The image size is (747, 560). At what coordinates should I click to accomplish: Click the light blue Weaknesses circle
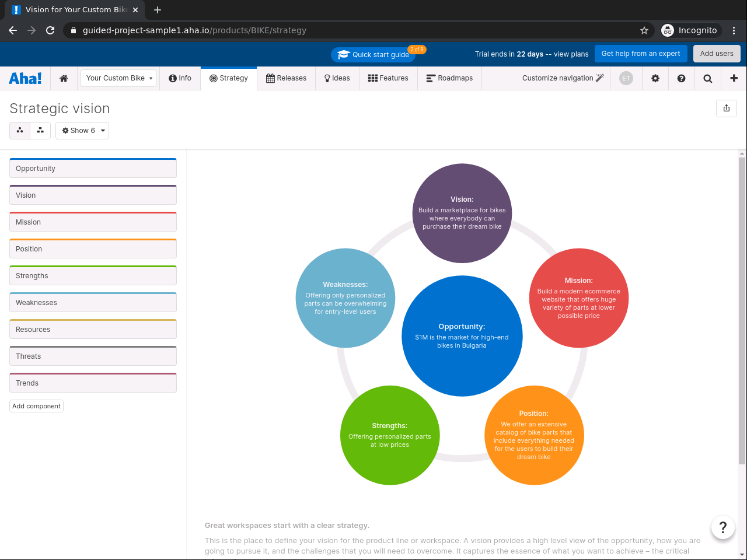[345, 298]
